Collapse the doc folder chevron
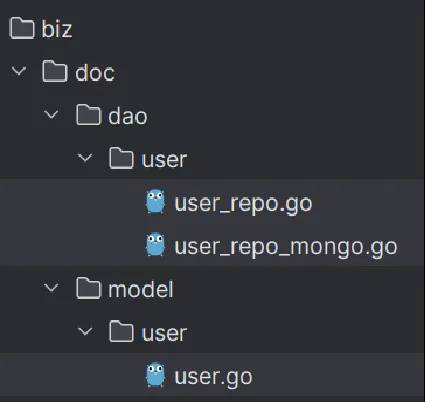425x402 pixels. point(19,71)
